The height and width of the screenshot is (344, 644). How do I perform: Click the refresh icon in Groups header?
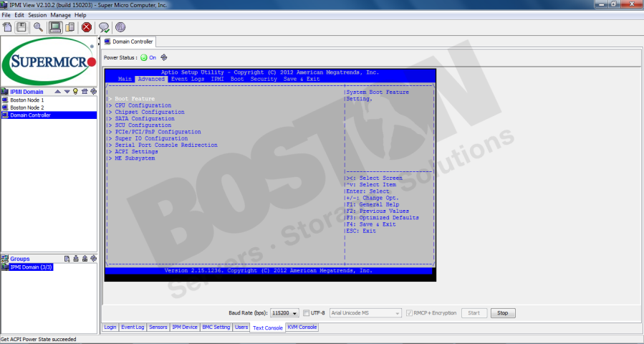pos(93,259)
